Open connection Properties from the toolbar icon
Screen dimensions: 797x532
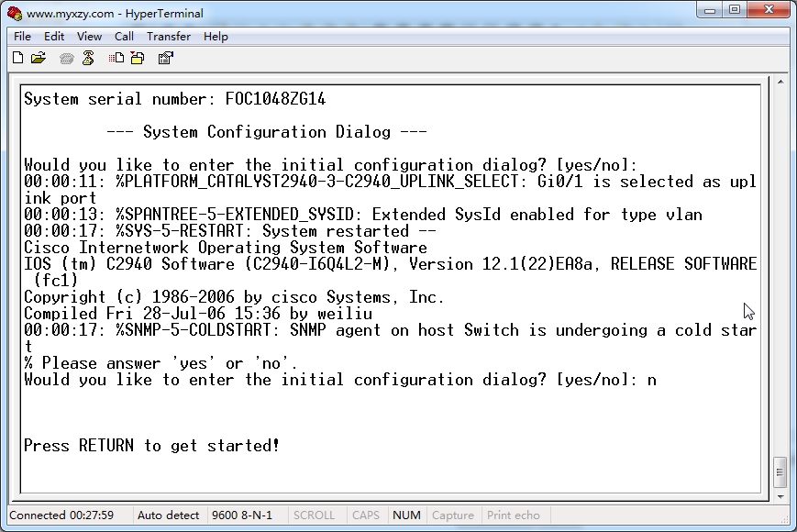(166, 59)
